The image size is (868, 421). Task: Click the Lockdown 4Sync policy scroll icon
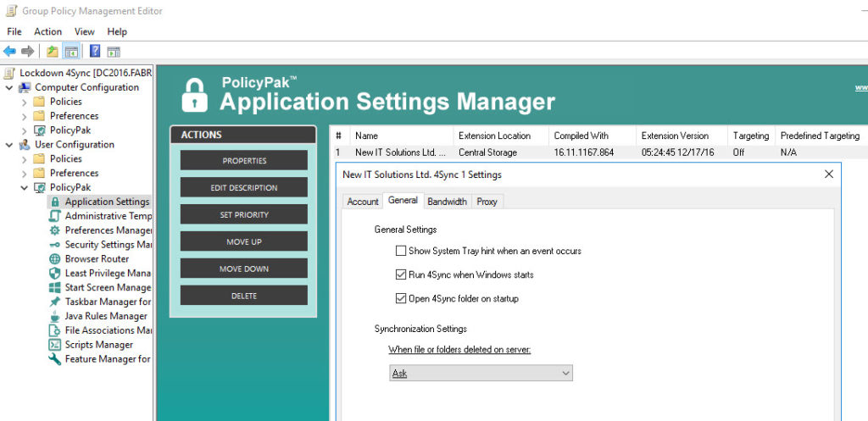pos(9,73)
